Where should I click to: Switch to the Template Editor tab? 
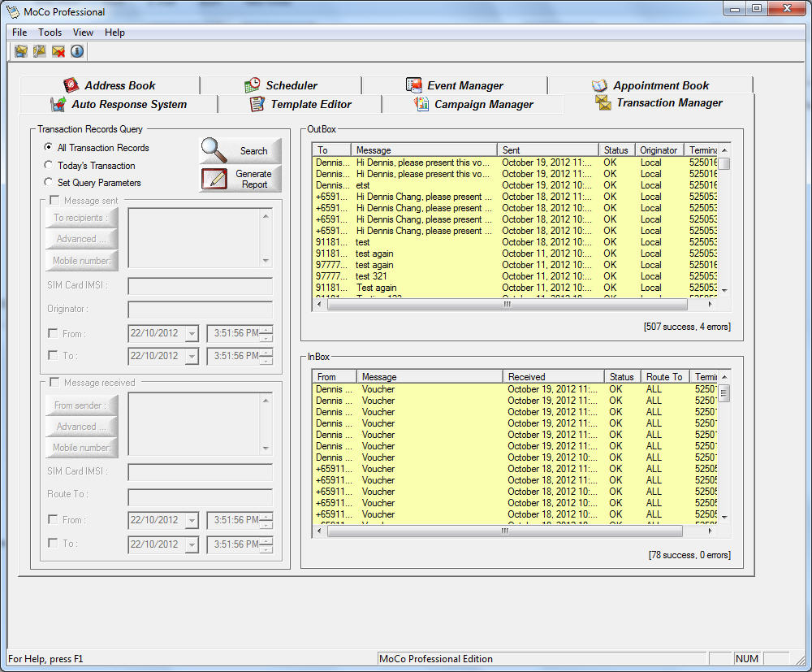(300, 104)
